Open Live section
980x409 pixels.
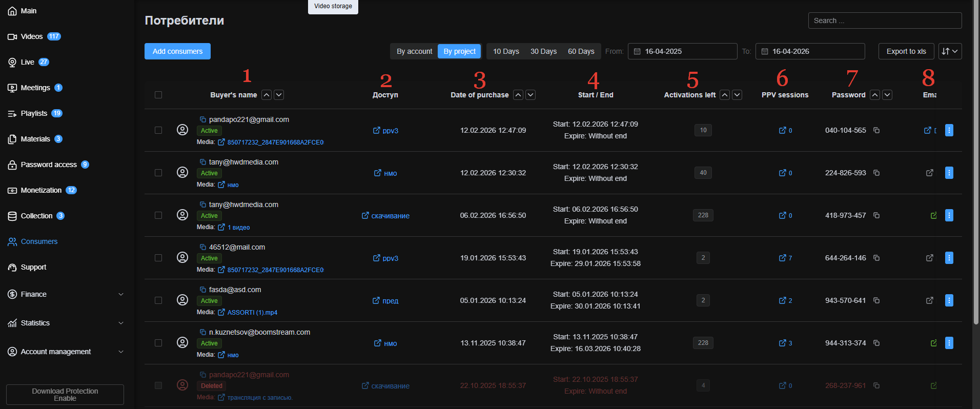click(x=28, y=62)
